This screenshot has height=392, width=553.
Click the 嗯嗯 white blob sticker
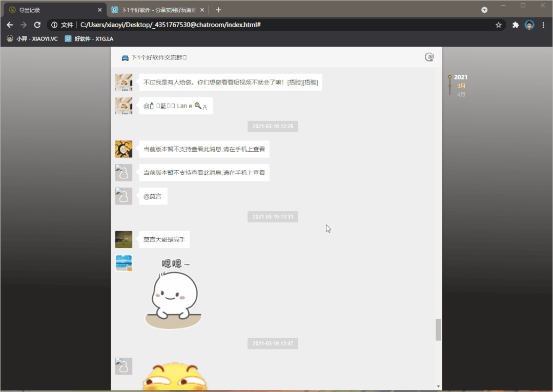pos(173,294)
